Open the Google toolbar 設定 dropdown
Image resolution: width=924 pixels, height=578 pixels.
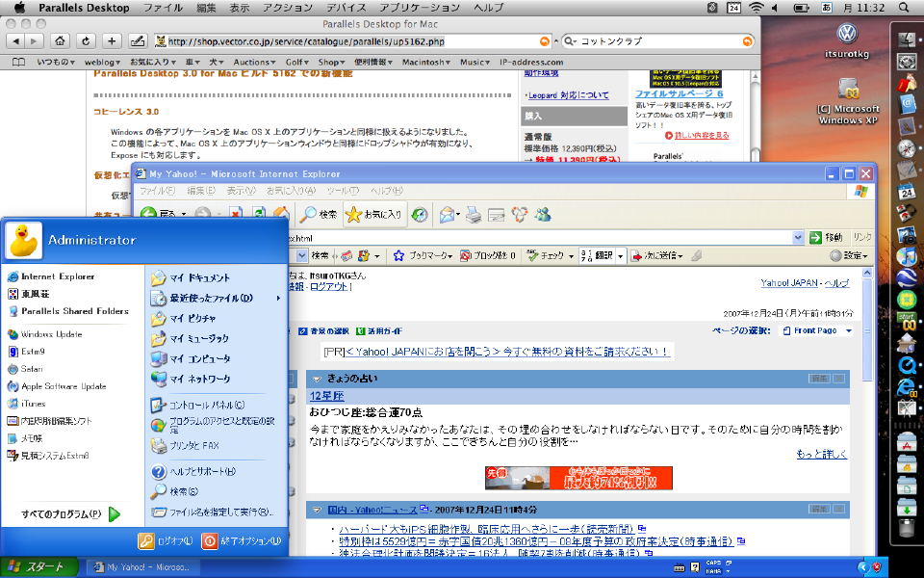click(x=849, y=256)
